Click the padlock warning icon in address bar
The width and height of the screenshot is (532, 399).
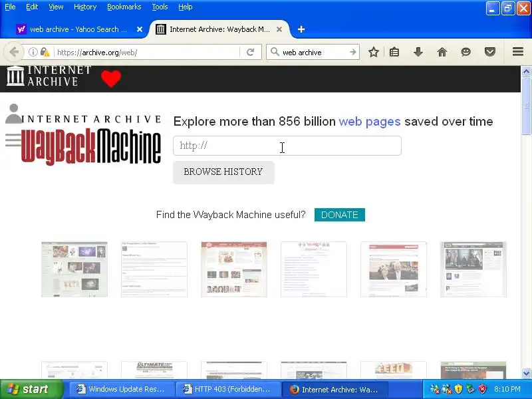(45, 52)
